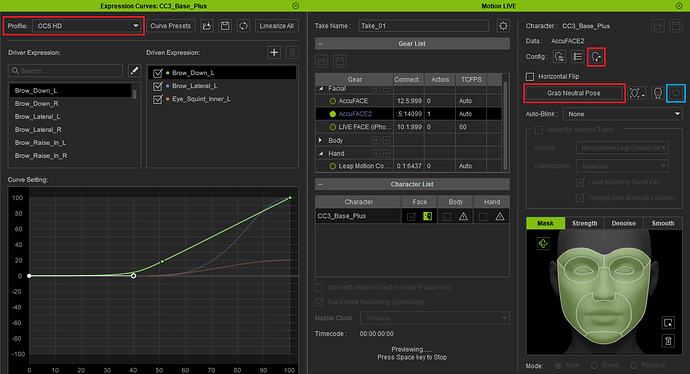Viewport: 690px width, 374px height.
Task: Remove Hand gear with minus icon
Action: [x=386, y=154]
